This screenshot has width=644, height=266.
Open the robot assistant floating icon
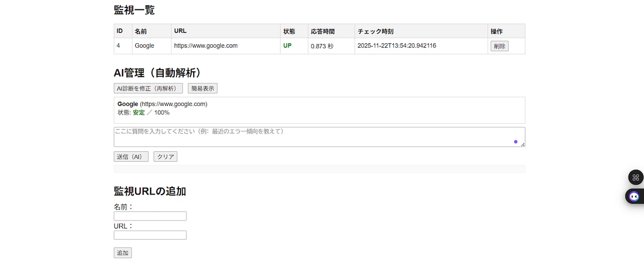click(634, 196)
